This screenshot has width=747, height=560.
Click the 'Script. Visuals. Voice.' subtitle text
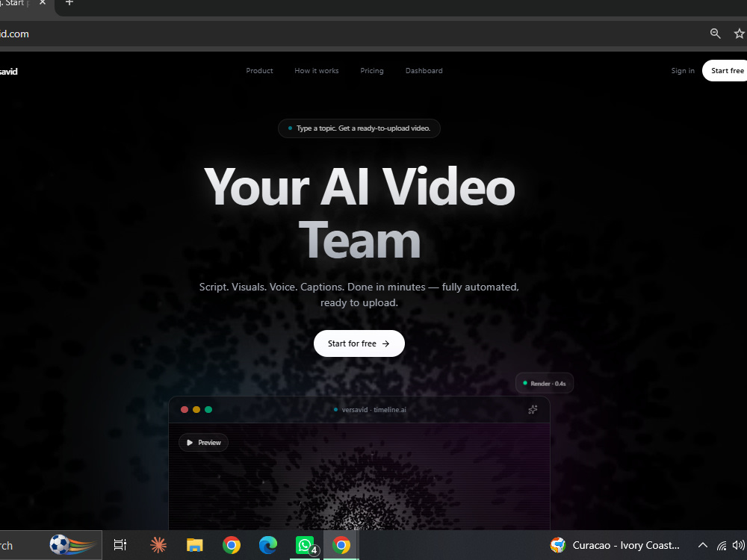coord(359,295)
